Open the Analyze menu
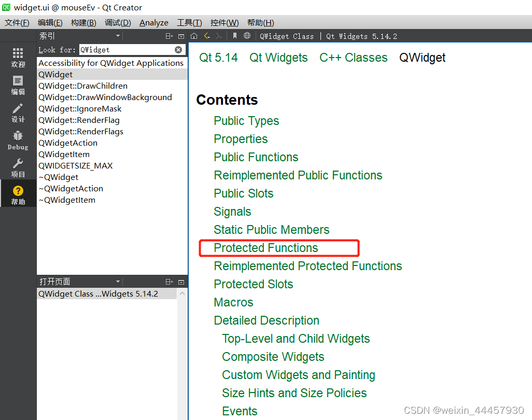Screen dimensions: 532x420 coord(154,23)
